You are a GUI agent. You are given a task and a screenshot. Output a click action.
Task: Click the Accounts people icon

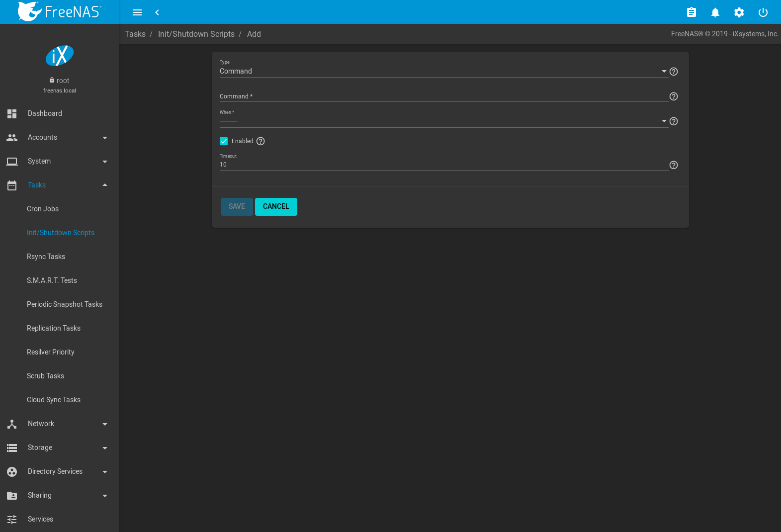point(12,137)
